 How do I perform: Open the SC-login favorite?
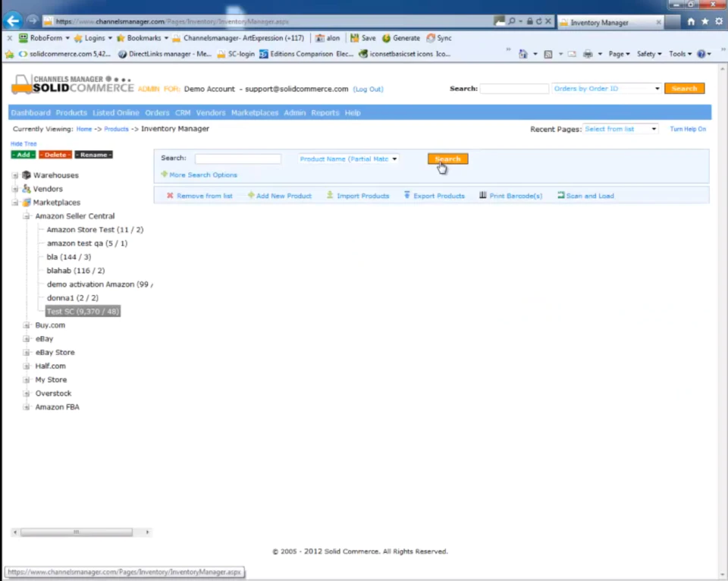coord(236,54)
